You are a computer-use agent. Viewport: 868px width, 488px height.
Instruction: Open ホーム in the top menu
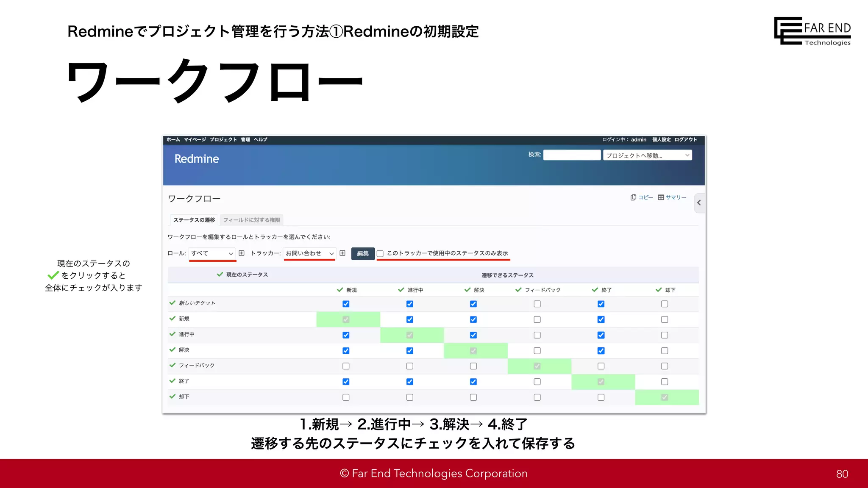click(173, 139)
